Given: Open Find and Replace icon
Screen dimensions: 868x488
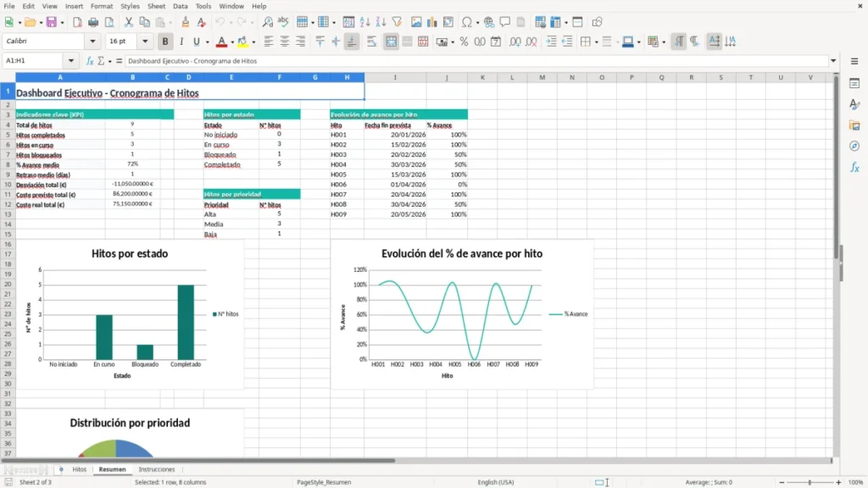Looking at the screenshot, I should coord(267,22).
